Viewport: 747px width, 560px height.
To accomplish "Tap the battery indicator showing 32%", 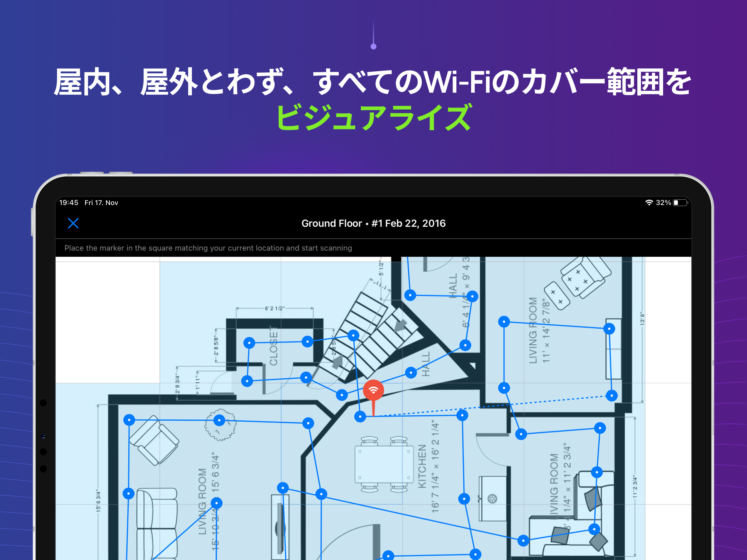I will [x=680, y=203].
